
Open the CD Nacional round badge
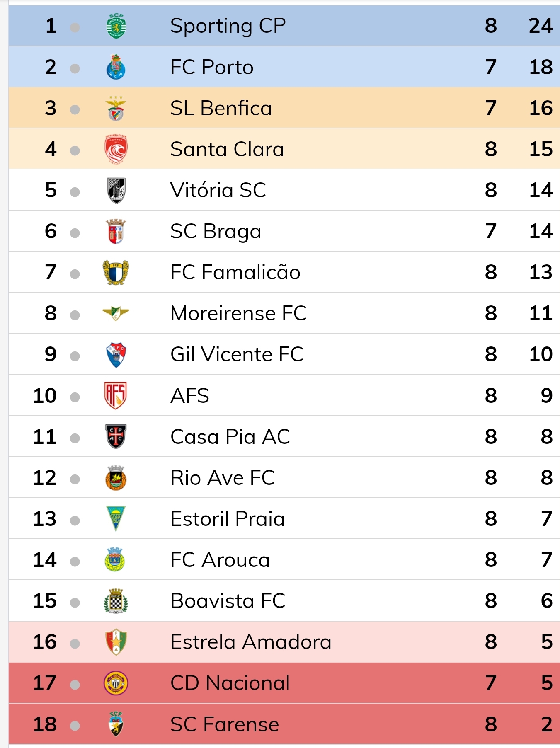(x=116, y=683)
